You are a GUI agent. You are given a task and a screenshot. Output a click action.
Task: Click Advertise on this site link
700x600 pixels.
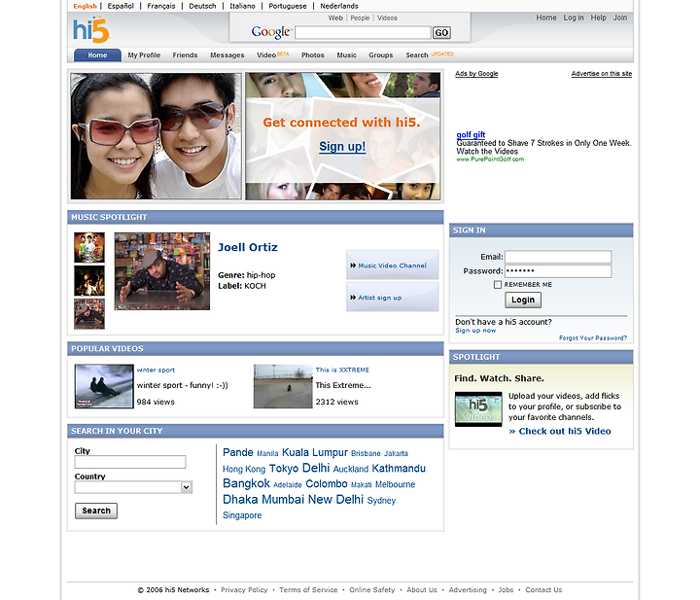click(x=602, y=74)
